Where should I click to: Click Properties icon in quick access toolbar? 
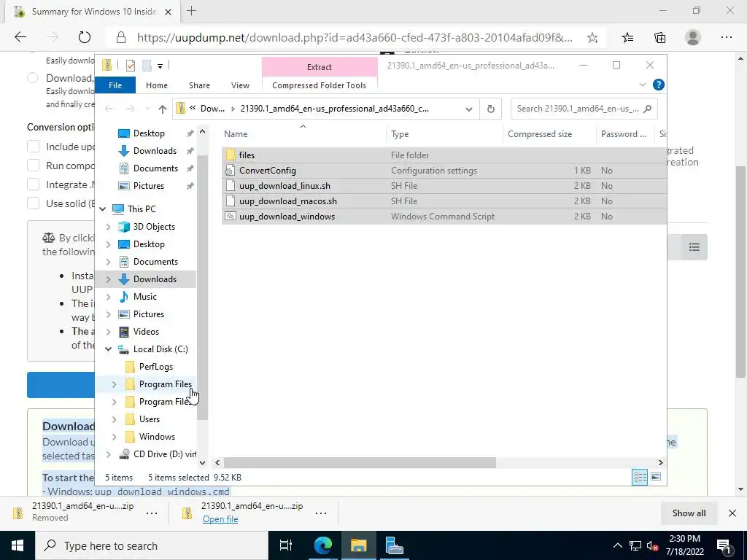click(x=130, y=66)
